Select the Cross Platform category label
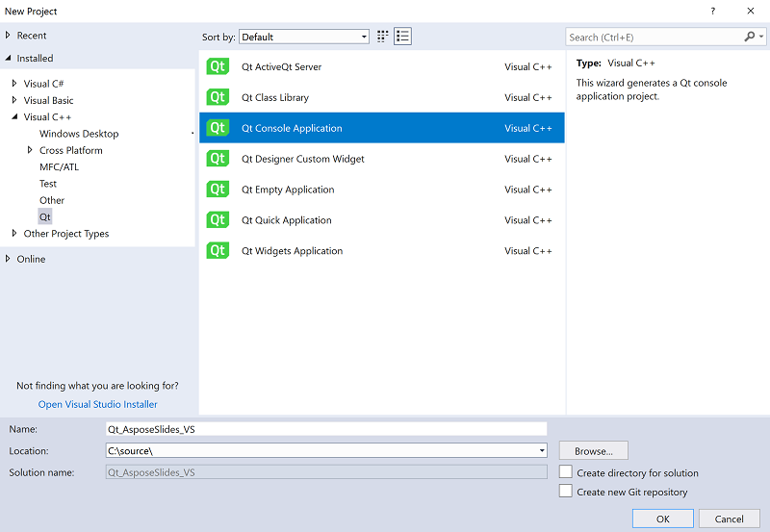Viewport: 770px width, 532px height. tap(71, 150)
